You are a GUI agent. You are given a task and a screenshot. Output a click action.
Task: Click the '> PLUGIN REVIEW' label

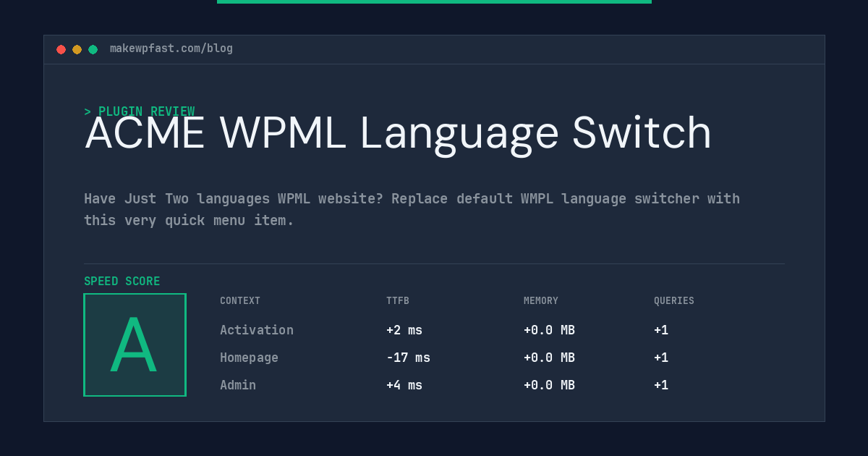click(140, 111)
